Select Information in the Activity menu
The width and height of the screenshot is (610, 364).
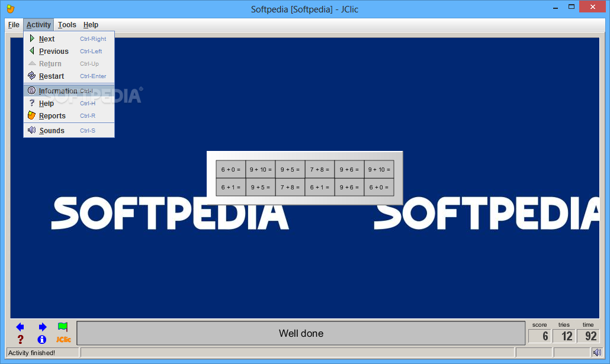click(x=69, y=91)
